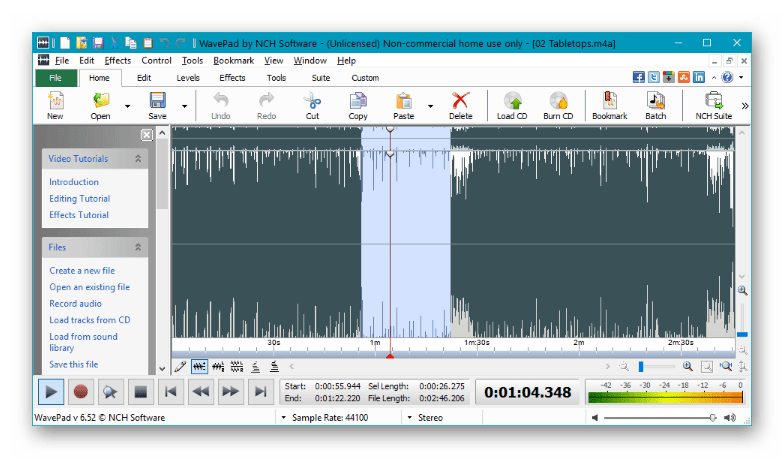Viewport: 784px width, 463px height.
Task: Click the Record audio link
Action: (76, 304)
